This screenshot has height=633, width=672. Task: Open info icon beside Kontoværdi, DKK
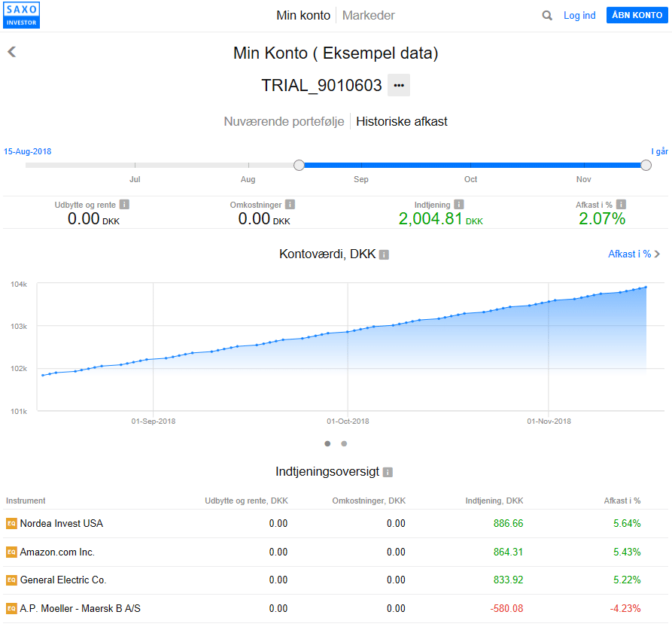coord(384,254)
